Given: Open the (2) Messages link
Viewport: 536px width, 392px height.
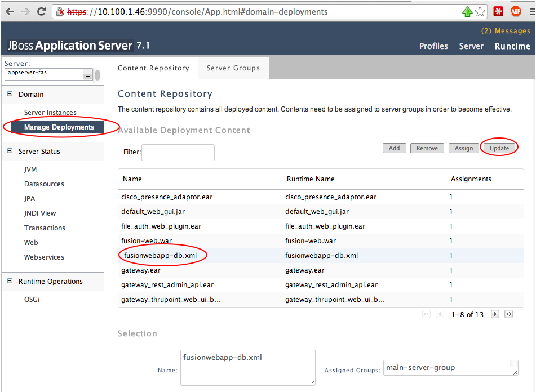Looking at the screenshot, I should point(506,31).
